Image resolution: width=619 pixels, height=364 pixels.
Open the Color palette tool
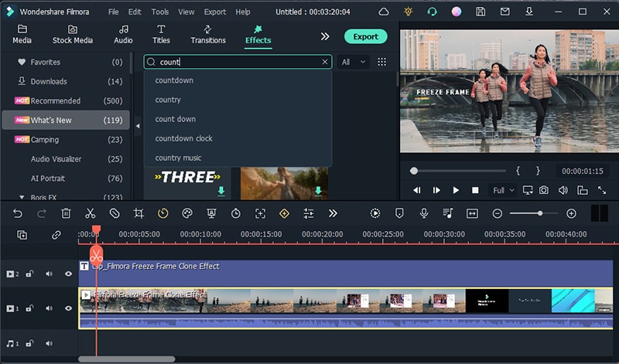187,213
